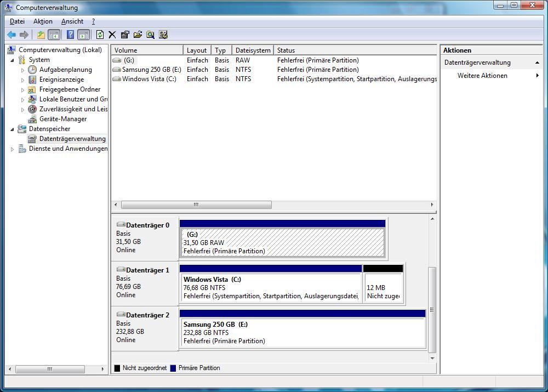Click the Aufgabenplanung clock icon

(x=32, y=70)
